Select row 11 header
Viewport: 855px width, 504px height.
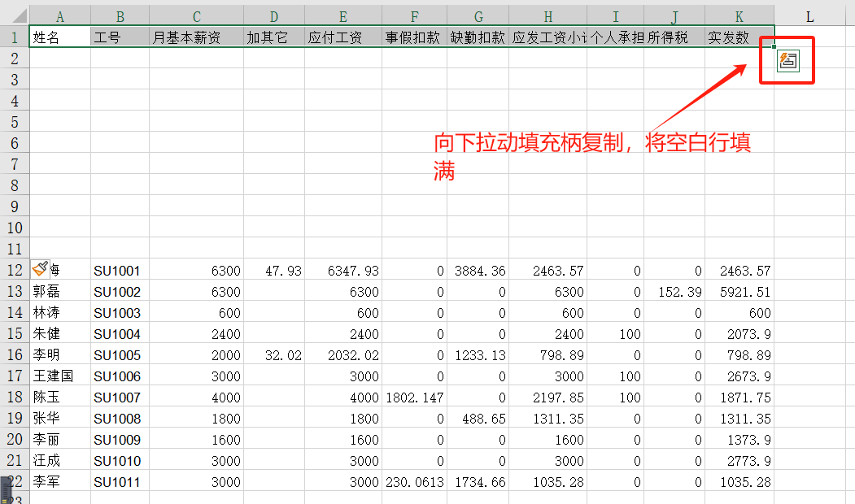coord(15,249)
